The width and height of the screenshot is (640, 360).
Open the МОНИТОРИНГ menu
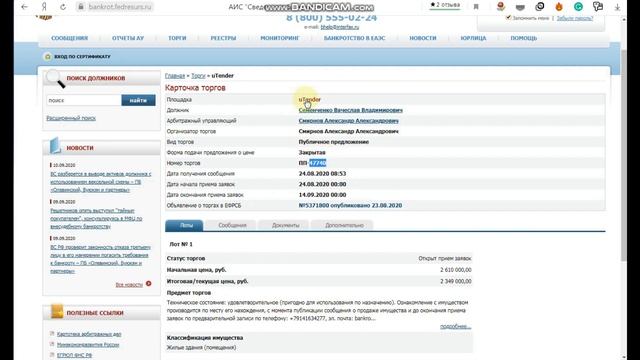280,38
